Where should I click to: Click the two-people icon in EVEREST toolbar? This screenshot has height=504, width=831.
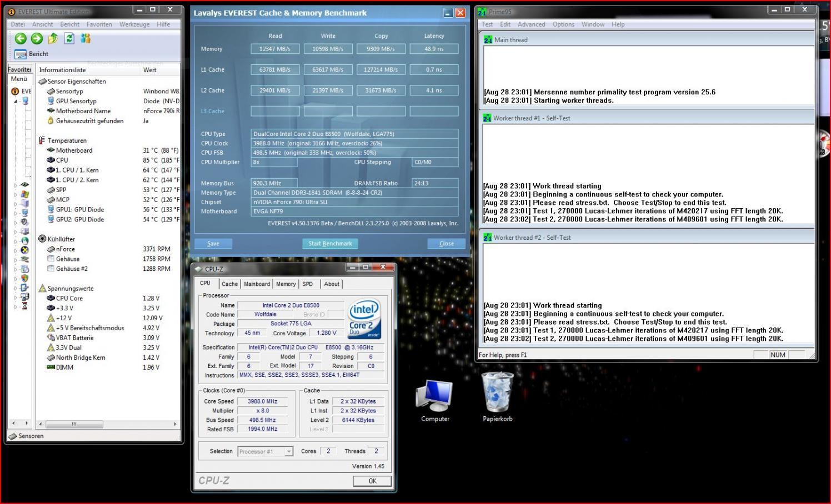click(86, 38)
